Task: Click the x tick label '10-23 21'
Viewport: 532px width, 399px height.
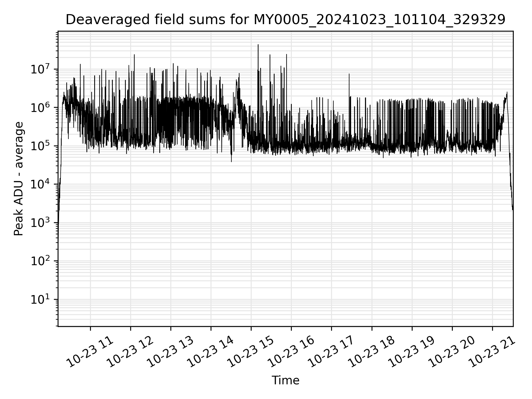Action: pos(492,352)
